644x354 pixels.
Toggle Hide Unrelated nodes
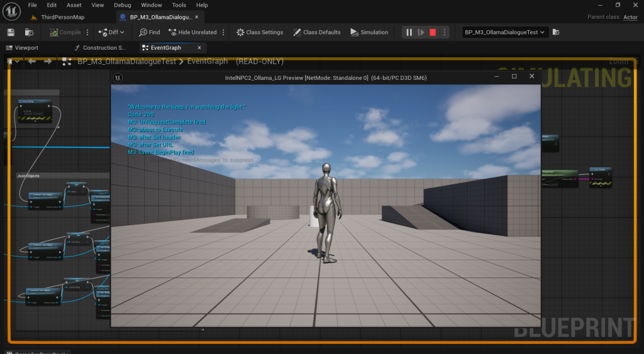tap(192, 33)
